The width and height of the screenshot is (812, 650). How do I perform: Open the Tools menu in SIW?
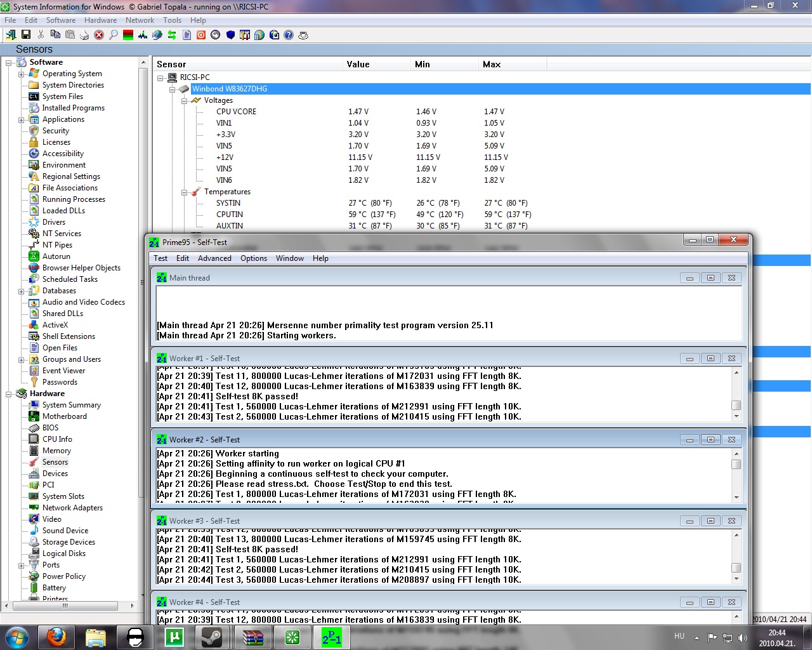point(172,20)
